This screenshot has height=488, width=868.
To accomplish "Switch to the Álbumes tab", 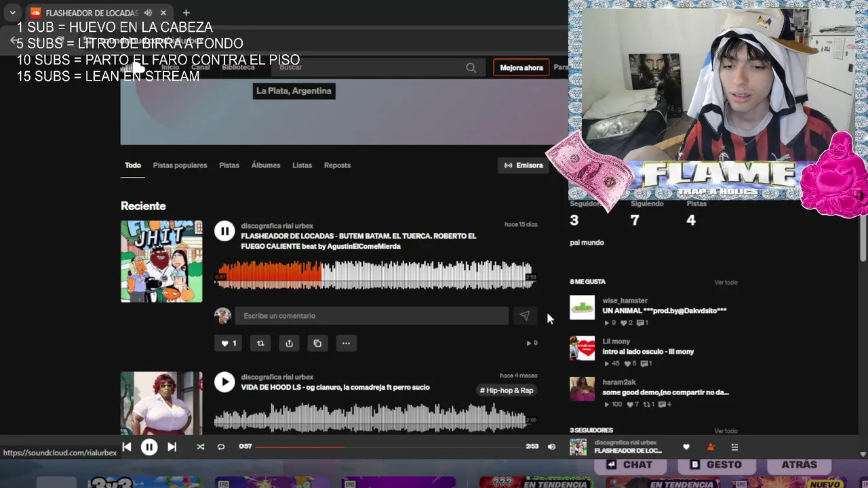I will pyautogui.click(x=266, y=165).
